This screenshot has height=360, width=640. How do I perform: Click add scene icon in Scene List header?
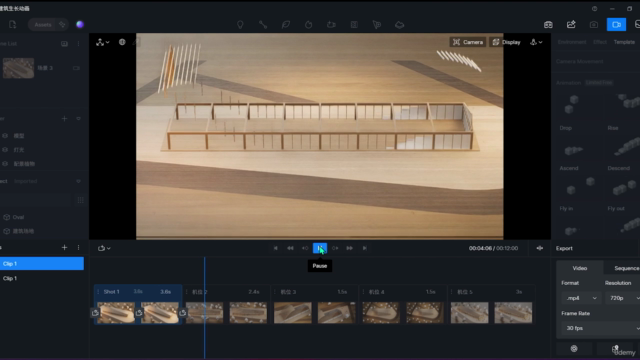[x=64, y=43]
